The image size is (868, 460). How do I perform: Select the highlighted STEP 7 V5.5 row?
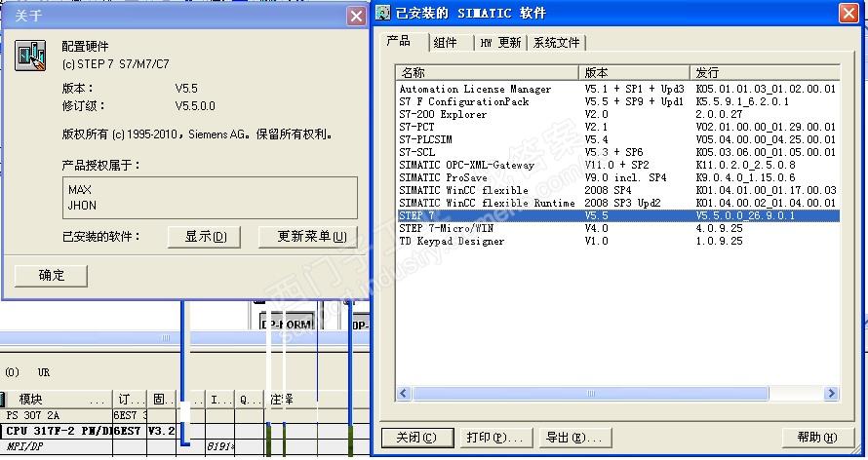tap(617, 215)
